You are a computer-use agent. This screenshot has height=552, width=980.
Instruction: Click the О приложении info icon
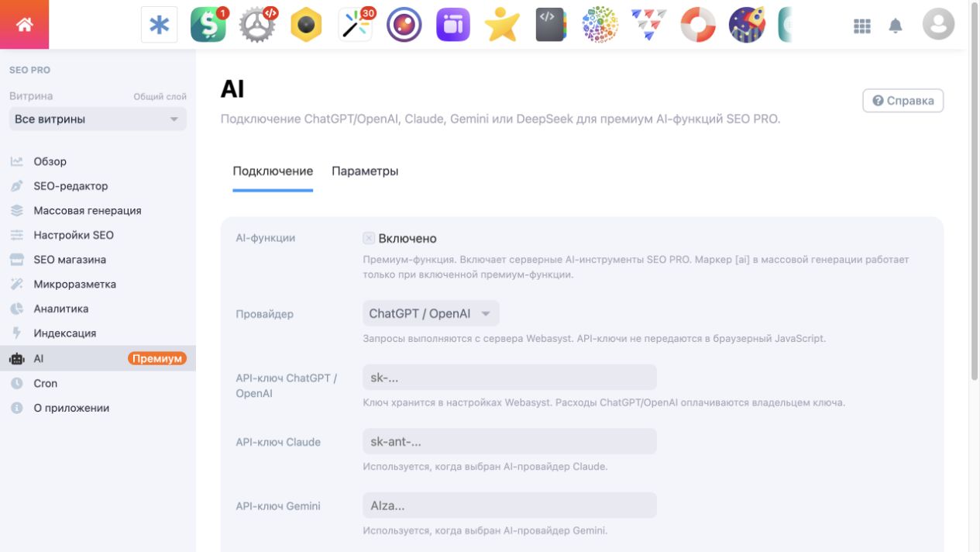click(16, 408)
